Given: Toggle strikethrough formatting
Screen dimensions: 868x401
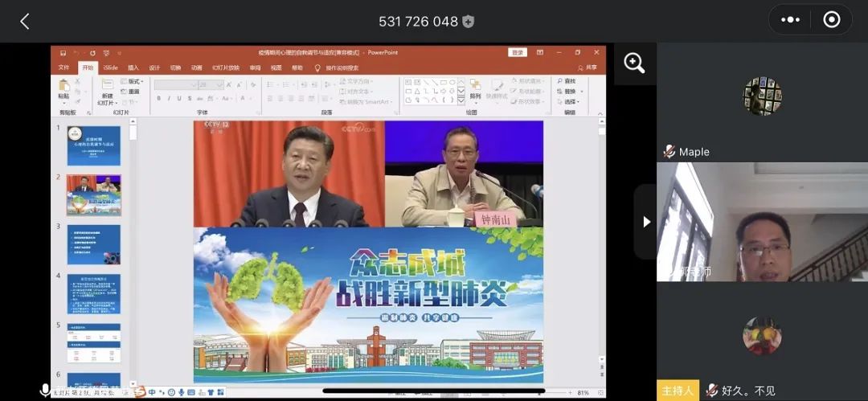Looking at the screenshot, I should [200, 98].
